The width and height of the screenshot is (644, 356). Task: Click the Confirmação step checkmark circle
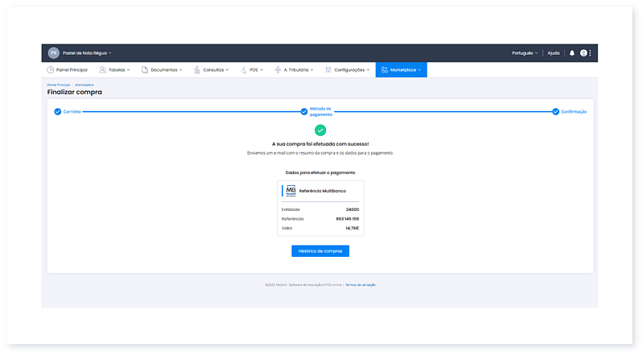click(555, 111)
